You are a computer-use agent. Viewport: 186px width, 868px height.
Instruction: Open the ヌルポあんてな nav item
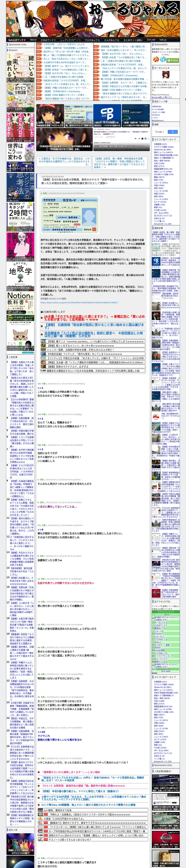111,40
